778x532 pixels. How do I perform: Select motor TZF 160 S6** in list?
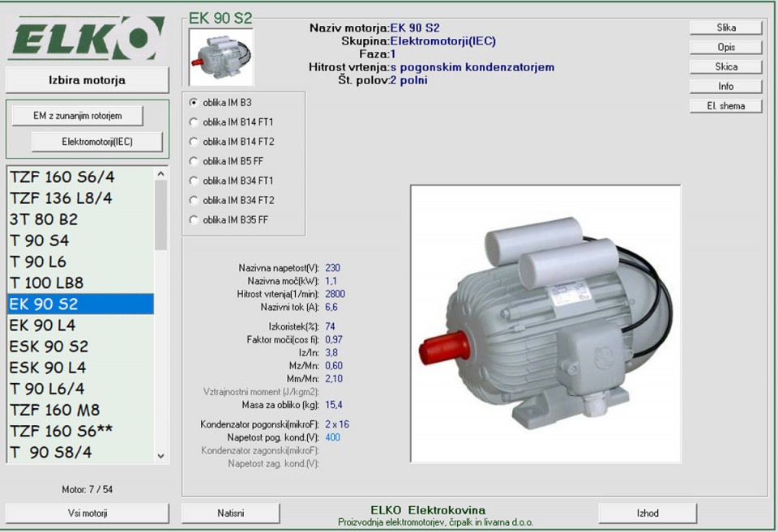80,431
